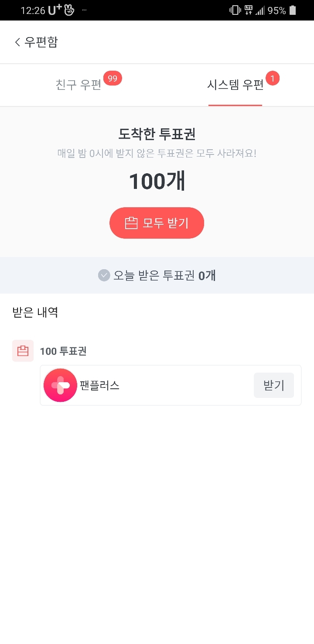Tap the 팬플러스 round logo
This screenshot has width=314, height=644.
[60, 385]
